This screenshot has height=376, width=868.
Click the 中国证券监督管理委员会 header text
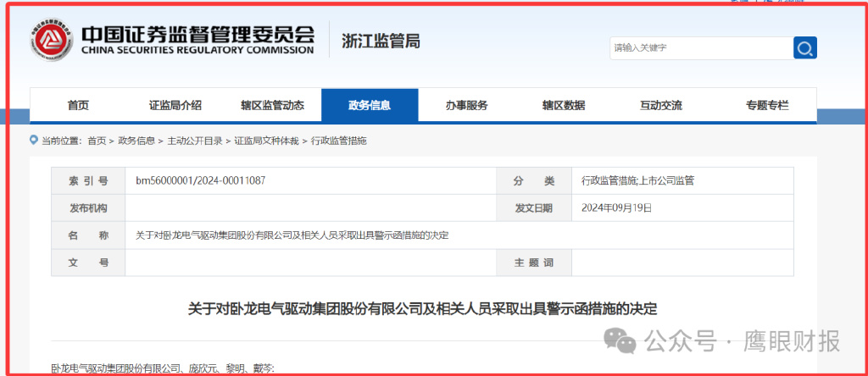click(x=198, y=34)
